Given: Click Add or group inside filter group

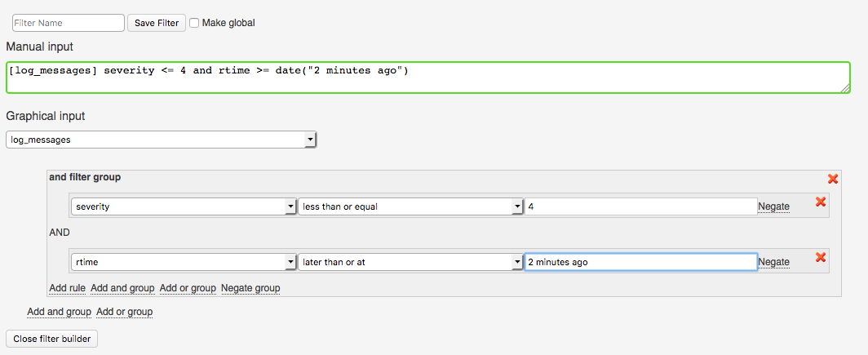Looking at the screenshot, I should (188, 288).
